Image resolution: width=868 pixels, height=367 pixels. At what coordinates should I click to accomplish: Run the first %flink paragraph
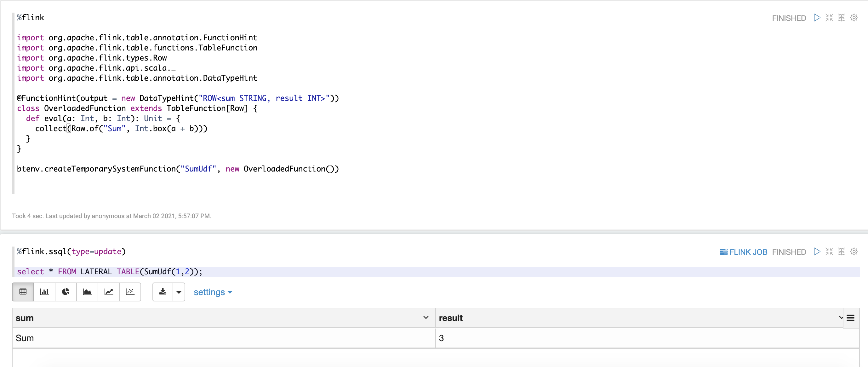click(817, 18)
